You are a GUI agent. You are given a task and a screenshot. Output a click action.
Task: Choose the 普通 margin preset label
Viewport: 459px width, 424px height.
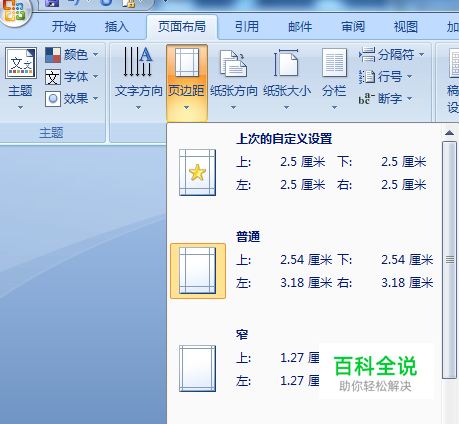(x=248, y=237)
